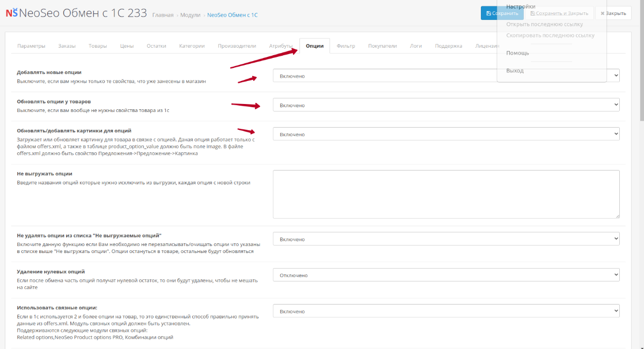644x349 pixels.
Task: Expand the Удаление нулевых опций dropdown
Action: tap(446, 275)
